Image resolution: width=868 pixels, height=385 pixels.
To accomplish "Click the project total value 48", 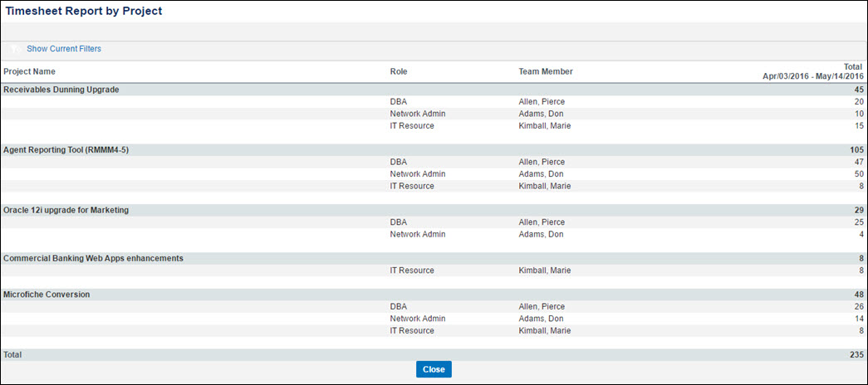I will pos(859,295).
